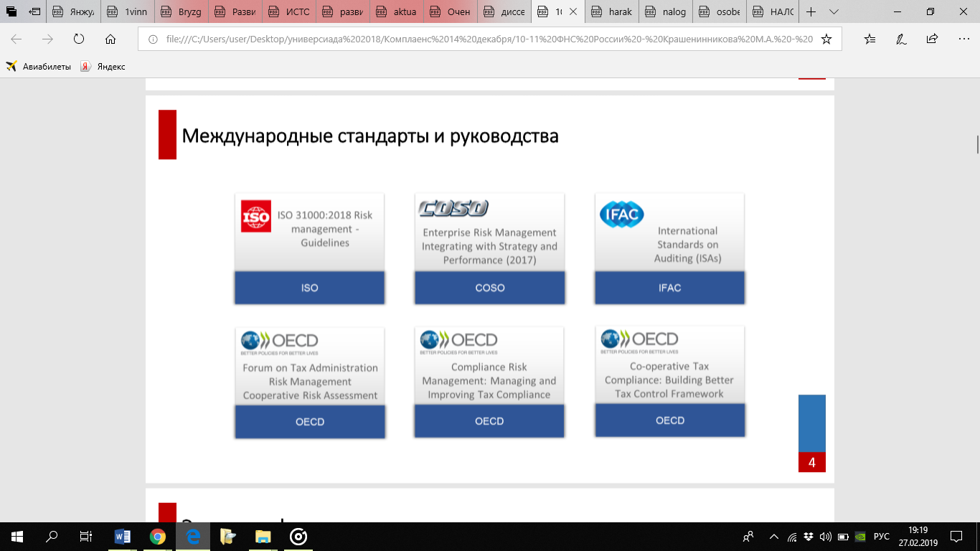Switch to the 'osobe' tab
Screen dimensions: 980x551
(x=720, y=12)
